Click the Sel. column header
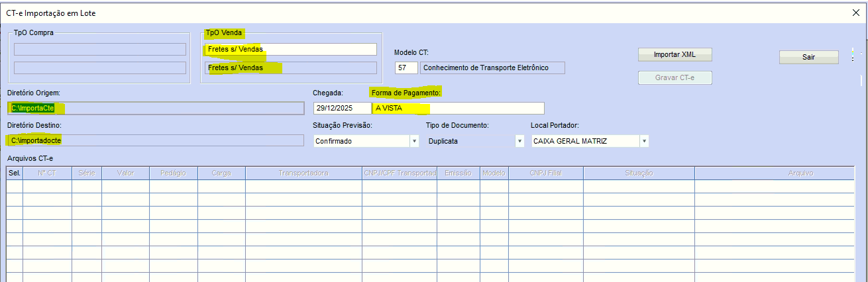This screenshot has width=868, height=282. point(15,173)
